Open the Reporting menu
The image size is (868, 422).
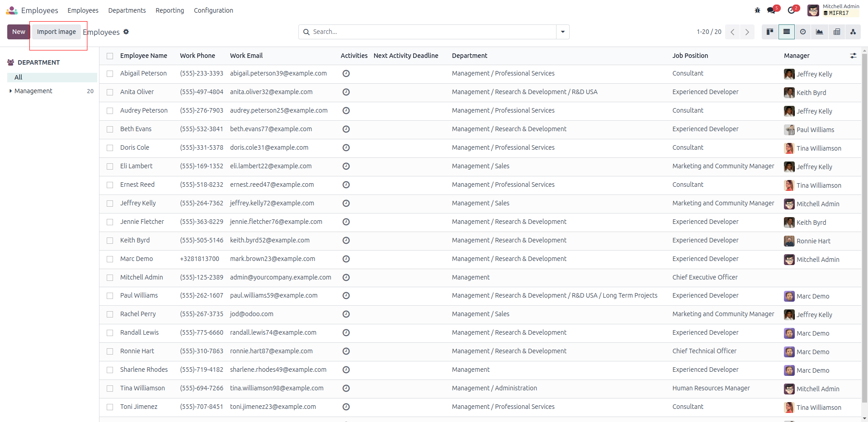pyautogui.click(x=170, y=10)
